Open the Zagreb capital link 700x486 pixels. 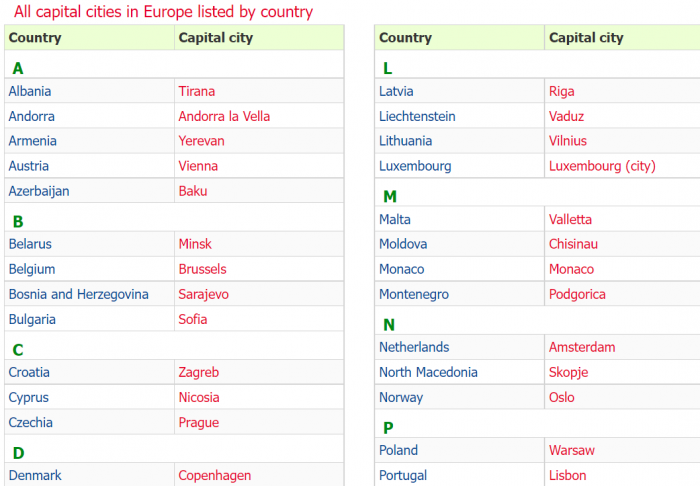pos(199,372)
